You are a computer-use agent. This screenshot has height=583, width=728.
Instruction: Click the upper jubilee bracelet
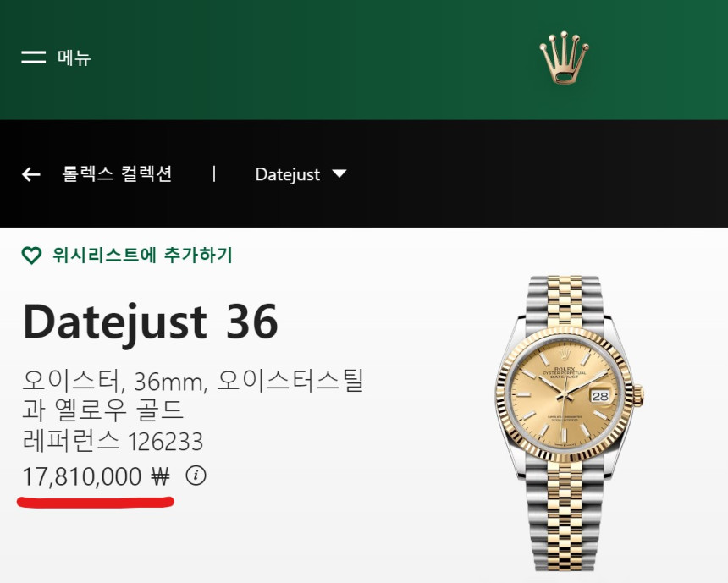[x=564, y=302]
